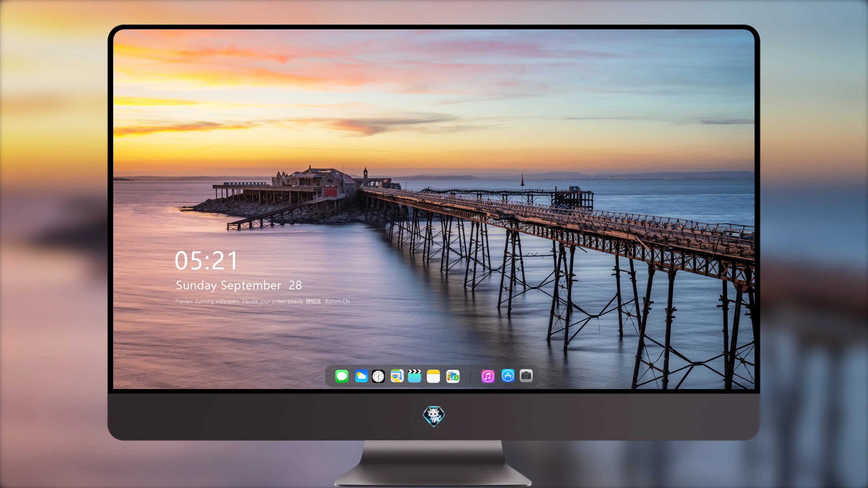
Task: Click the 'Preview stunning wallpapers' caption text
Action: [x=262, y=301]
